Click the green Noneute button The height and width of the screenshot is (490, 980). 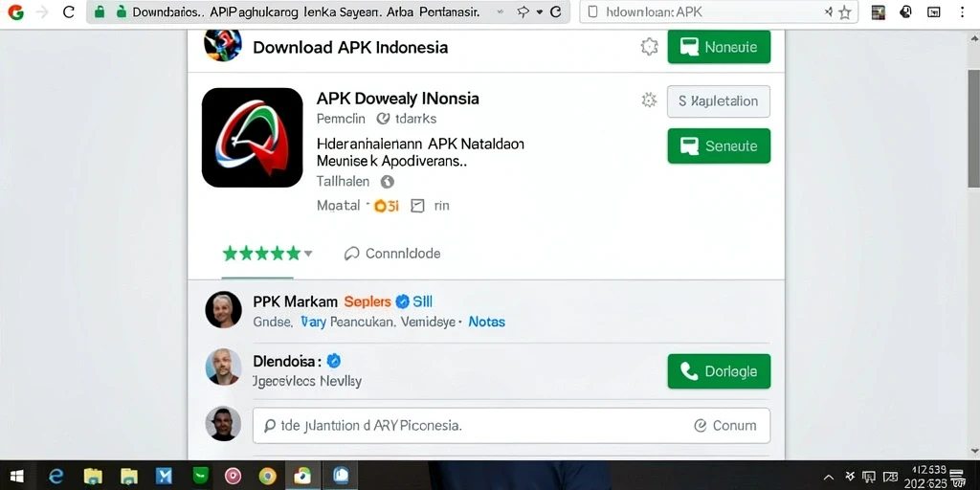click(719, 47)
